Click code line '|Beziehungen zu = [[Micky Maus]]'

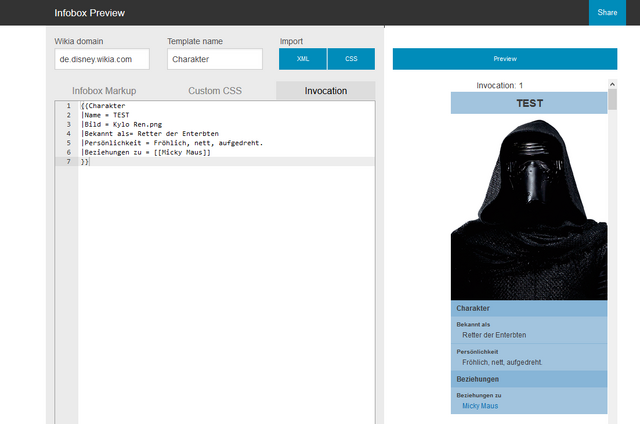click(146, 153)
